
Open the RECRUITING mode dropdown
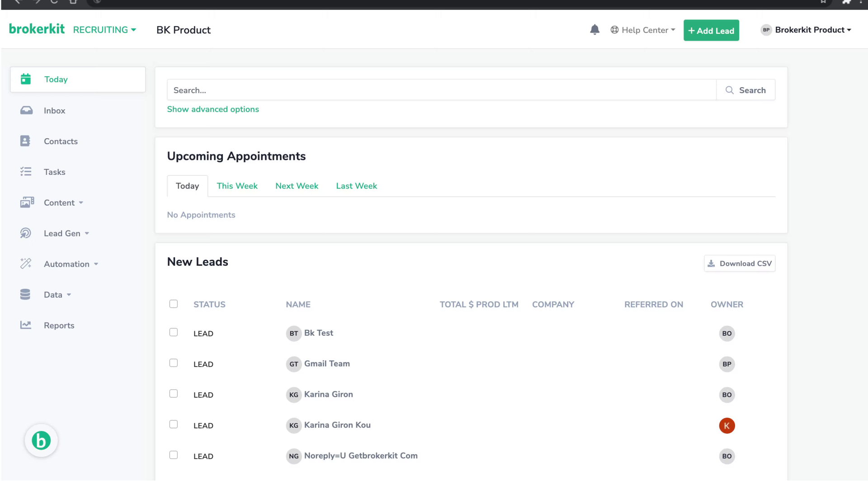click(x=104, y=30)
